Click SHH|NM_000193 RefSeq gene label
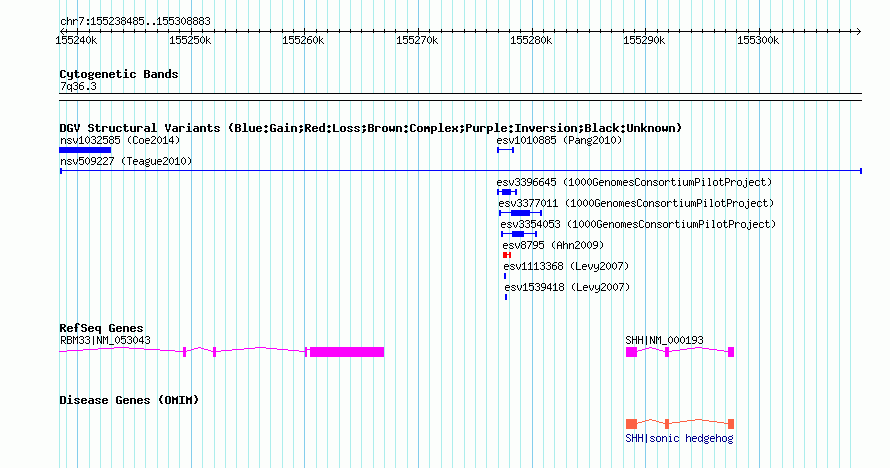This screenshot has height=468, width=890. (x=664, y=340)
